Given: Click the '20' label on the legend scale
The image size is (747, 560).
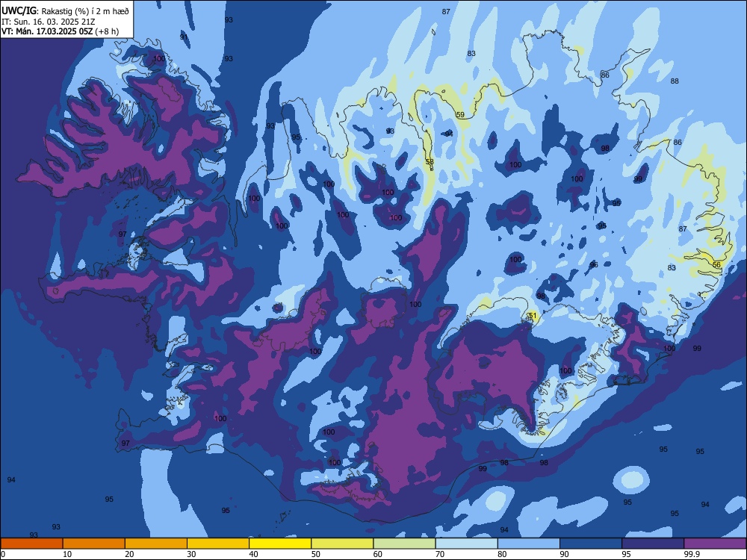Looking at the screenshot, I should pyautogui.click(x=129, y=554).
